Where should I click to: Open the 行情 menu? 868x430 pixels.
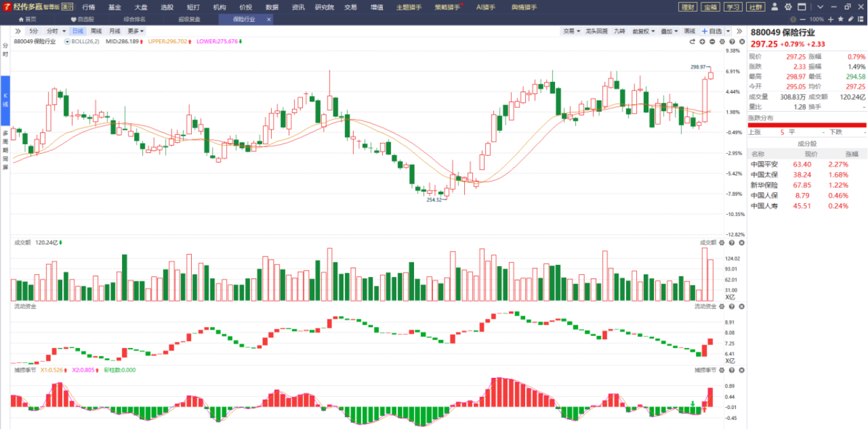click(88, 7)
